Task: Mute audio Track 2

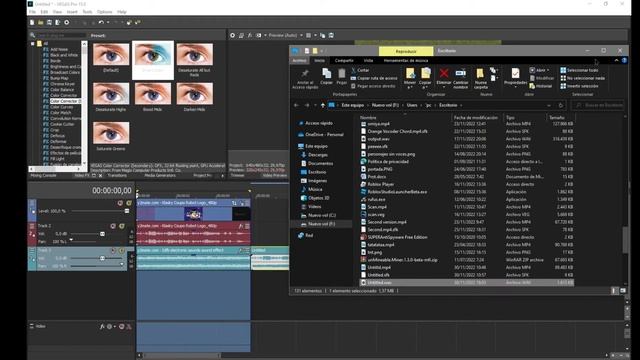Action: coord(113,226)
